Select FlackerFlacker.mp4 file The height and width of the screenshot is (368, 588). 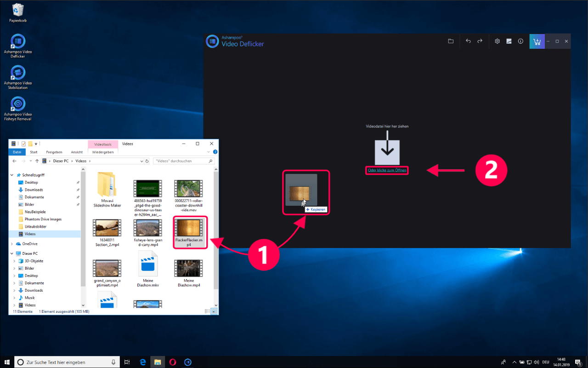pos(188,232)
